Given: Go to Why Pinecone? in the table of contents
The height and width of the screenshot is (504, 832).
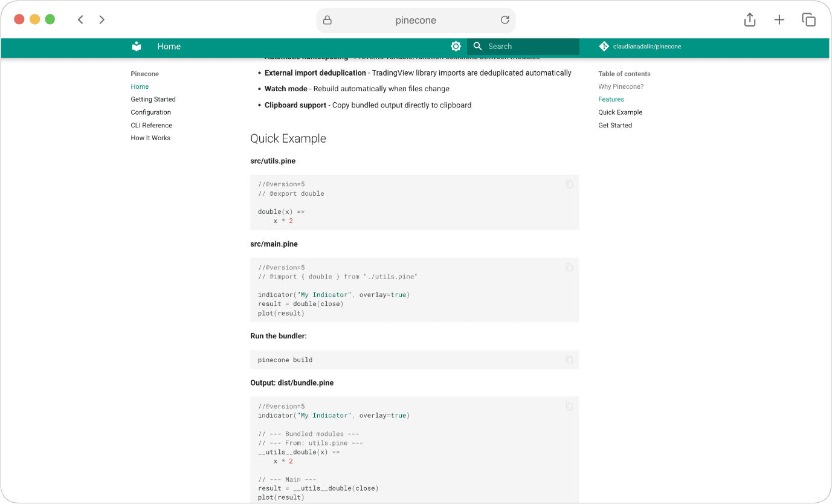Looking at the screenshot, I should [x=621, y=86].
